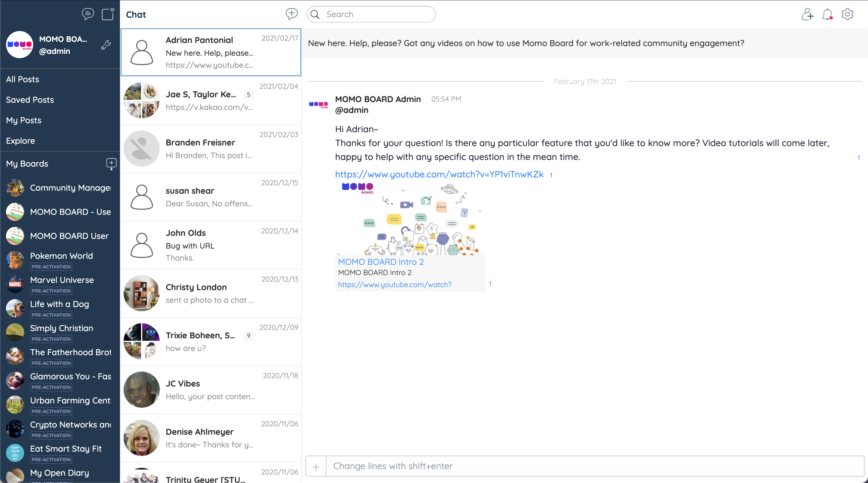
Task: Create a new board with the plus icon
Action: (x=111, y=164)
